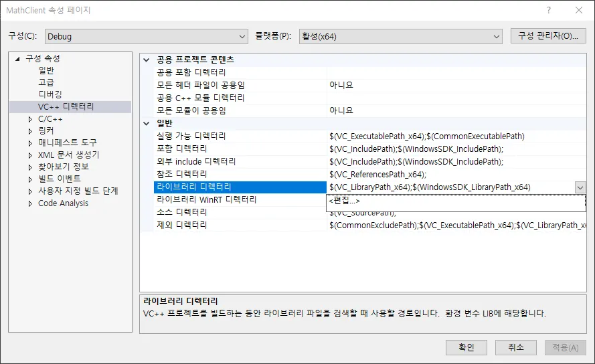Expand the 링커 tree node
Image resolution: width=595 pixels, height=364 pixels.
[30, 131]
